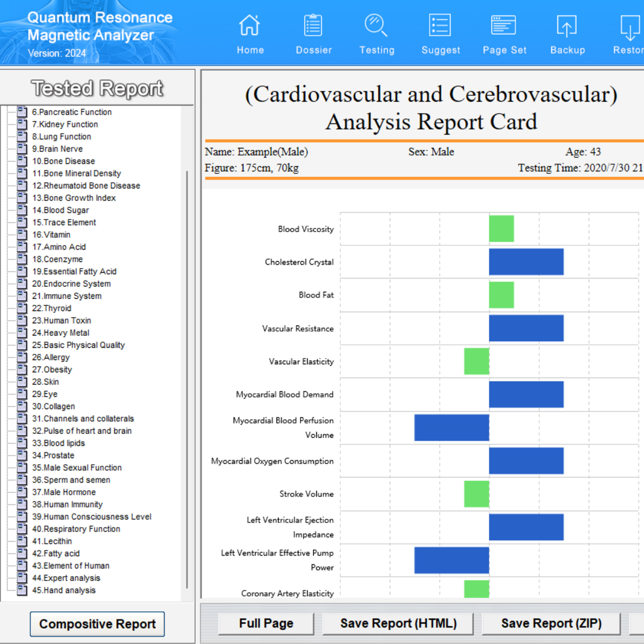Screen dimensions: 644x644
Task: Select 7.Kidney Function in report tree
Action: tap(65, 124)
